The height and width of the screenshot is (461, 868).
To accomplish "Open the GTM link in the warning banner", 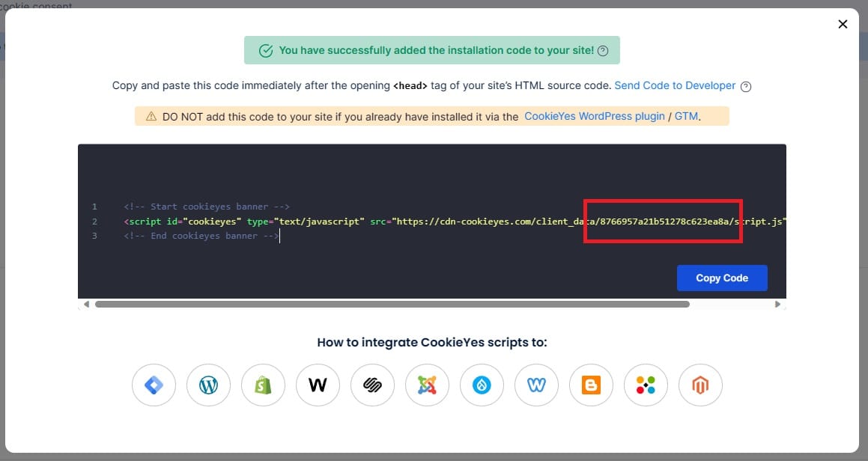I will [x=686, y=116].
